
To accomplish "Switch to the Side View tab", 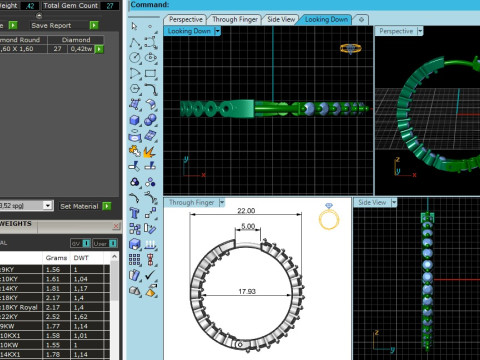I will click(281, 20).
